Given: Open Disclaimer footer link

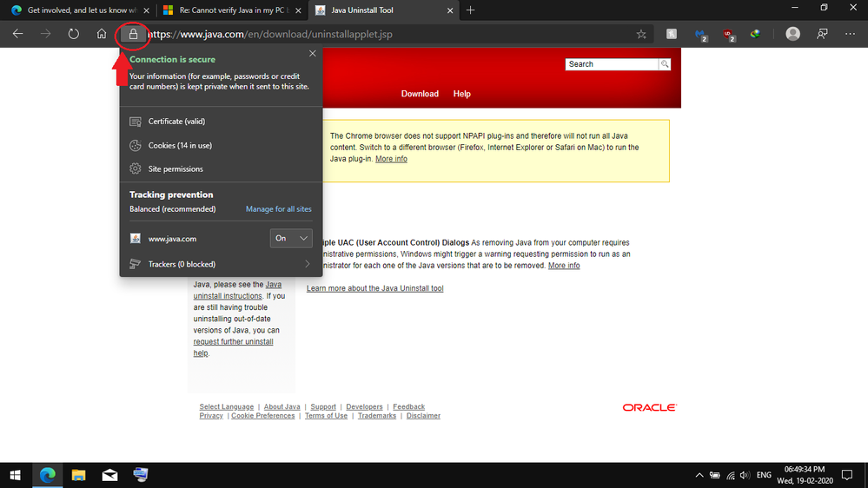Looking at the screenshot, I should click(x=423, y=416).
